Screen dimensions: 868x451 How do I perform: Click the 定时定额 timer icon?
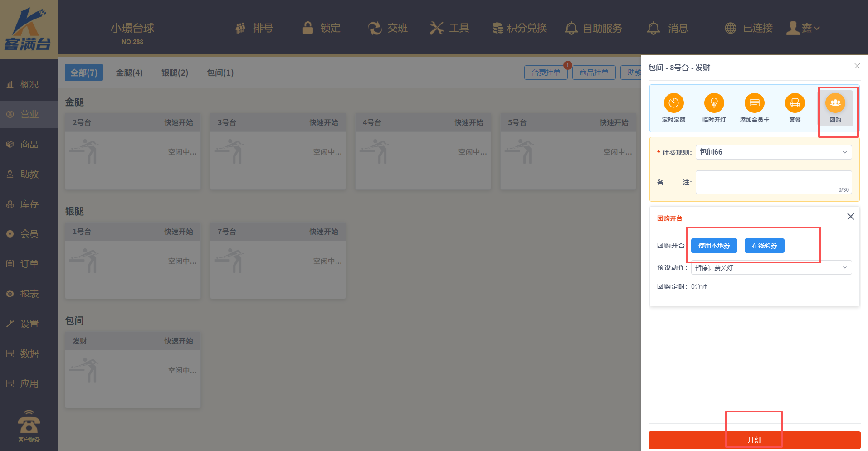pyautogui.click(x=673, y=103)
